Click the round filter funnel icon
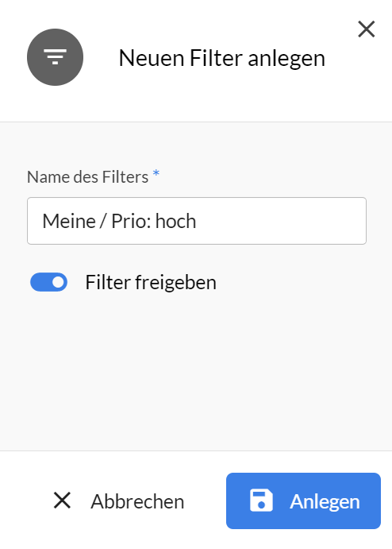 pyautogui.click(x=55, y=57)
